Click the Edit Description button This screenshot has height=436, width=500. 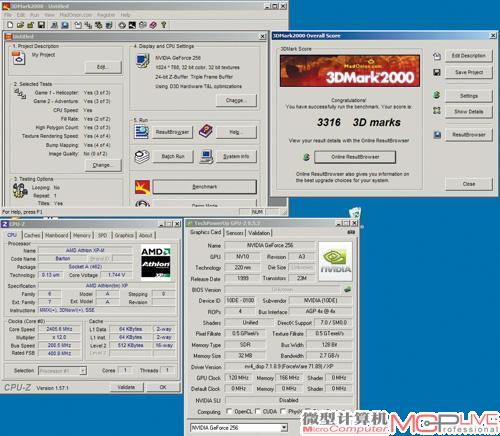pyautogui.click(x=469, y=56)
